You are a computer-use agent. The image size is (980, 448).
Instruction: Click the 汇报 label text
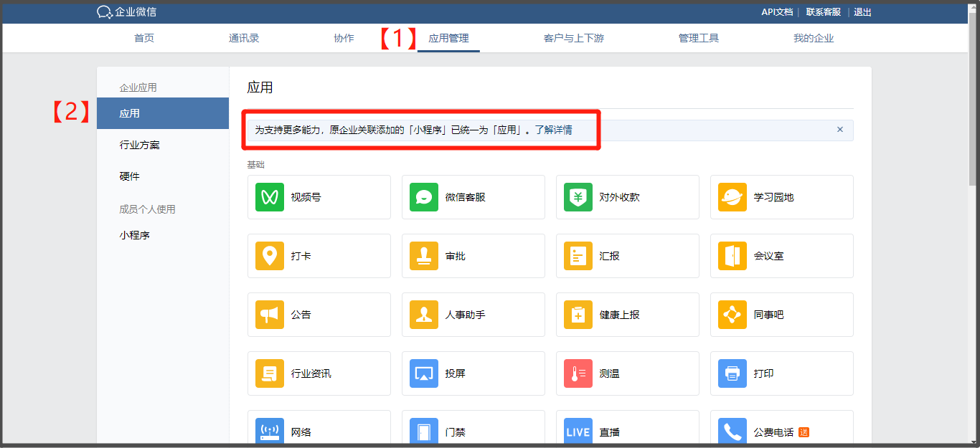[x=610, y=256]
